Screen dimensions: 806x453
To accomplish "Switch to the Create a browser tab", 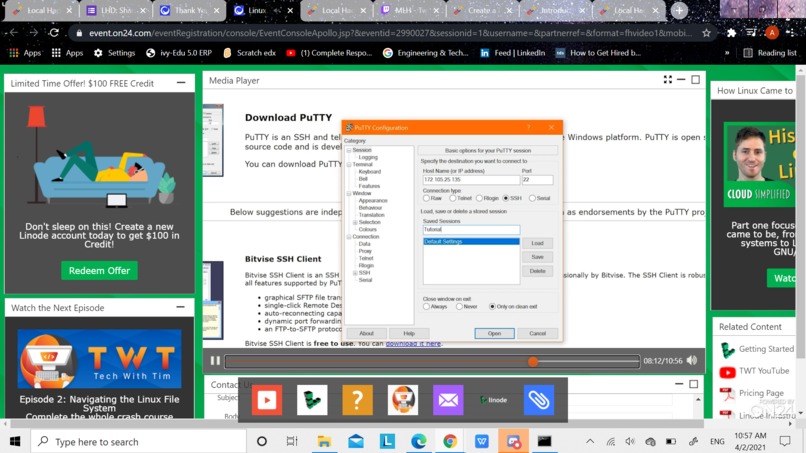I will 482,10.
